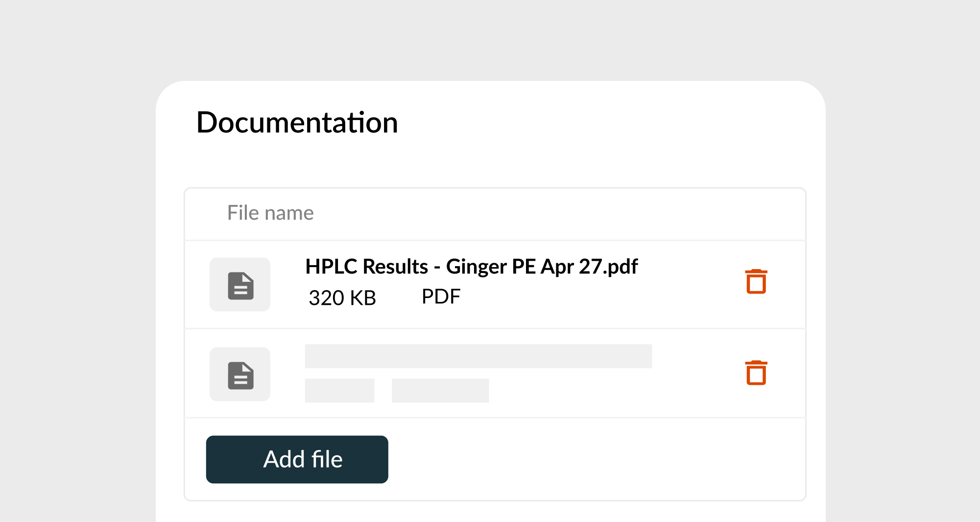
Task: Select the 320 KB size label
Action: (x=341, y=297)
